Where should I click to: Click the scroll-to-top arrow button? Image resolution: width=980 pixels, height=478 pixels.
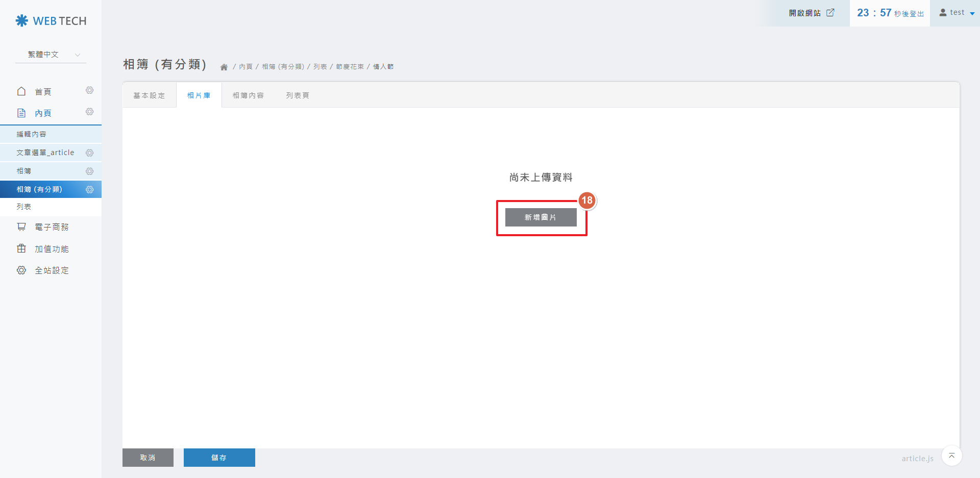tap(951, 456)
